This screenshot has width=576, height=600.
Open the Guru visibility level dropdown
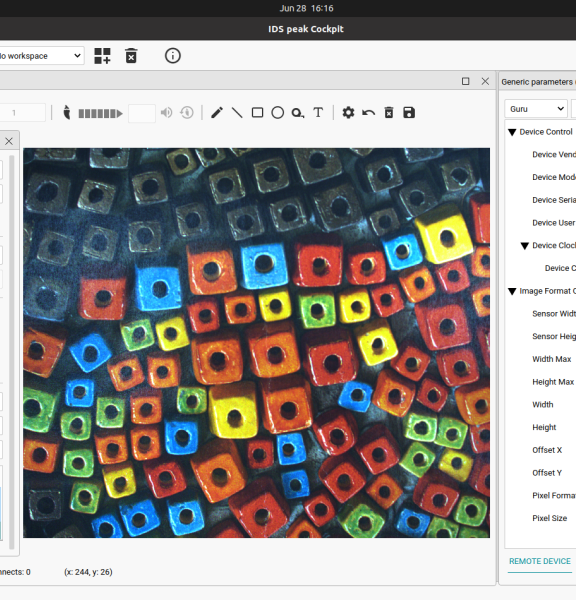point(535,109)
